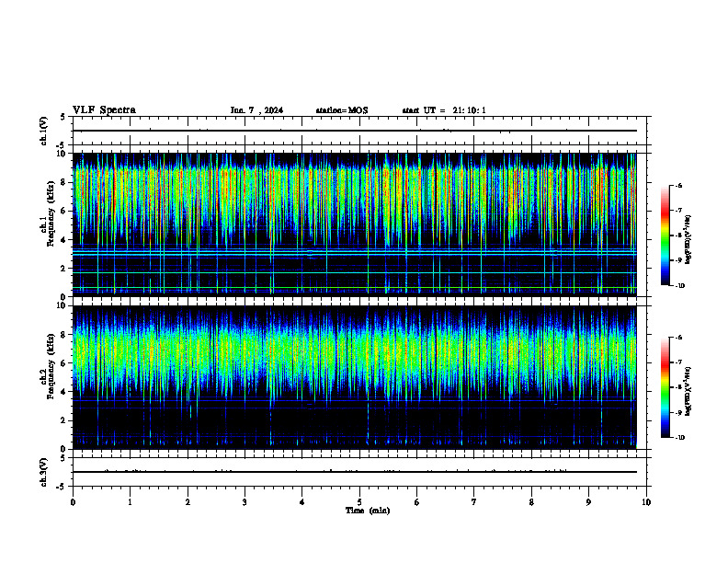728x563 pixels.
Task: Click the "-6" label on ch.1 color bar
Action: tap(678, 186)
